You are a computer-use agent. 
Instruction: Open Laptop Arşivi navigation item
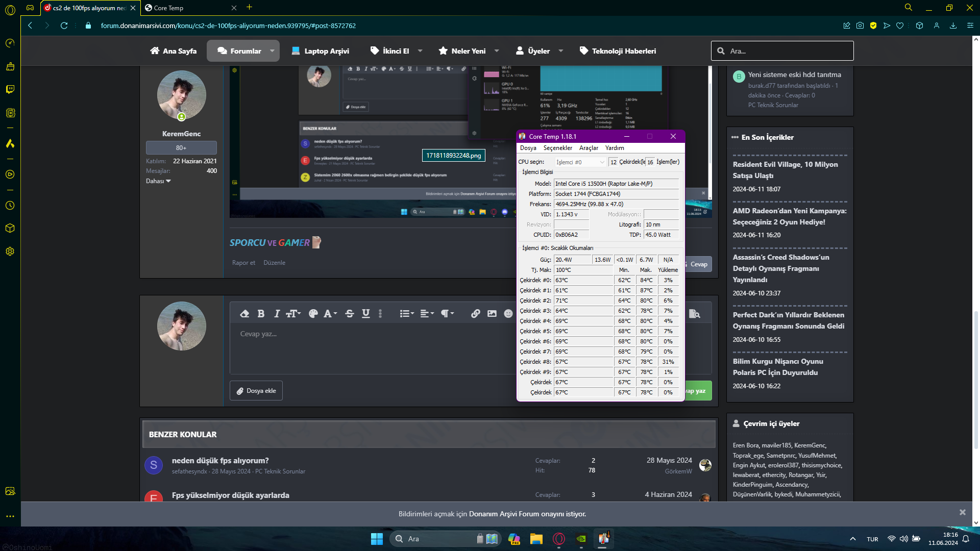click(x=321, y=51)
